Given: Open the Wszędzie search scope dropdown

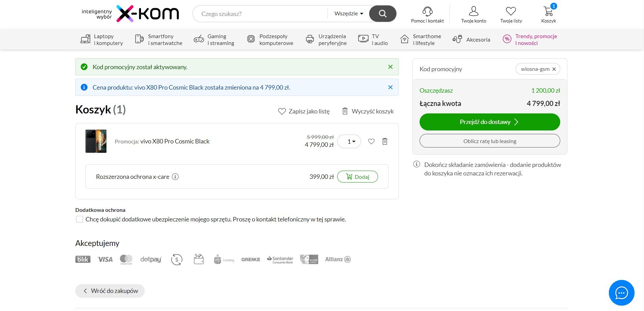Looking at the screenshot, I should click(349, 14).
